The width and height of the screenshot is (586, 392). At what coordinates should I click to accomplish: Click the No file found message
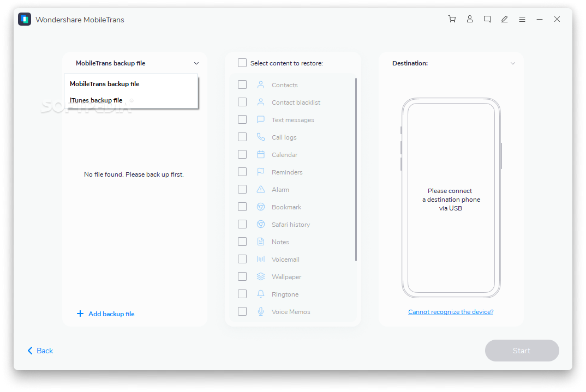click(x=134, y=174)
